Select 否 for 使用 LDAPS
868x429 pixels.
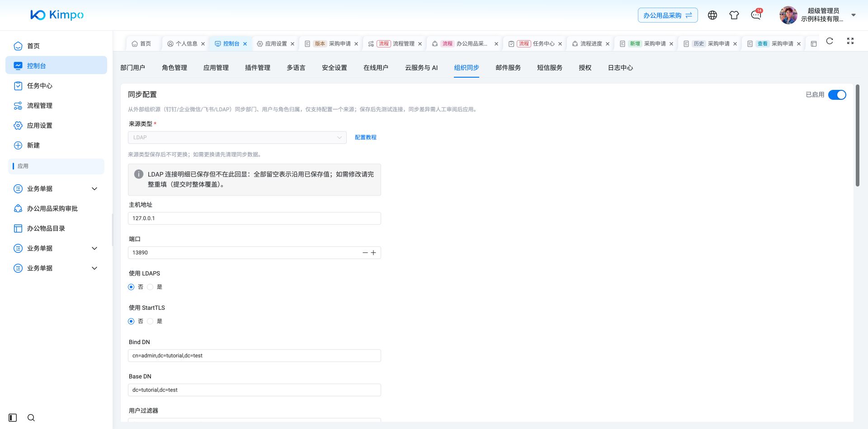point(131,287)
